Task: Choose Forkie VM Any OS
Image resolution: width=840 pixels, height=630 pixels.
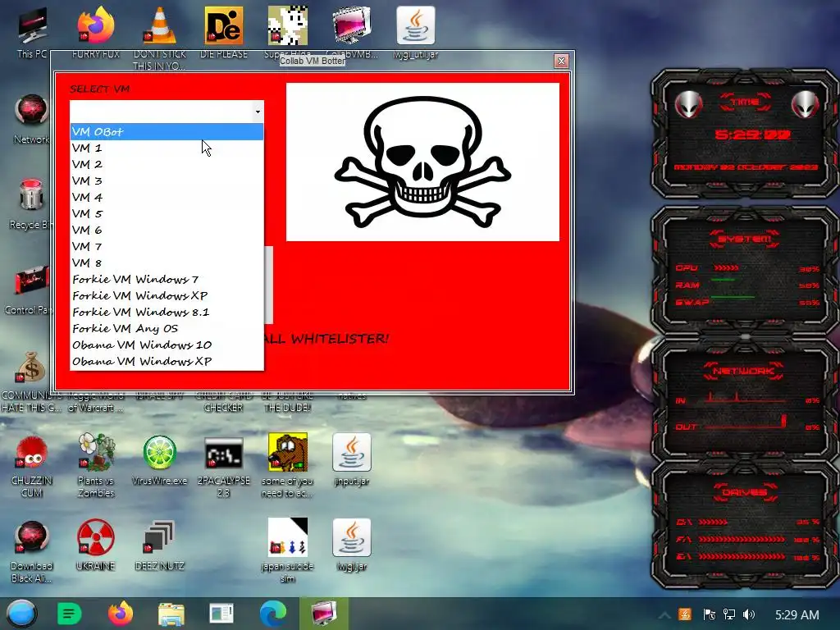Action: [x=167, y=328]
